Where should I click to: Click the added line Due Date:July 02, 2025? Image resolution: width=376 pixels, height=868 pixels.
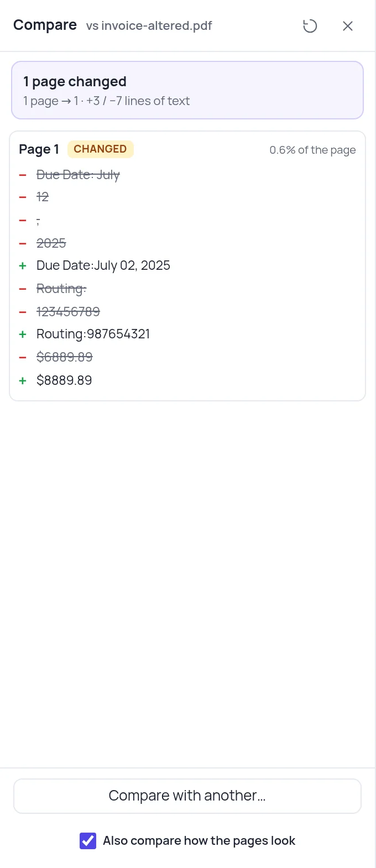pyautogui.click(x=103, y=265)
